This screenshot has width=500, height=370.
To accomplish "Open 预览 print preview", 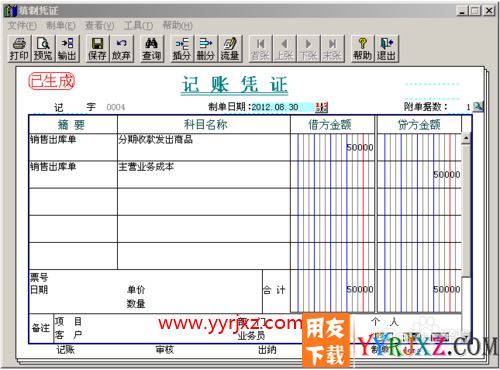I will pyautogui.click(x=43, y=49).
